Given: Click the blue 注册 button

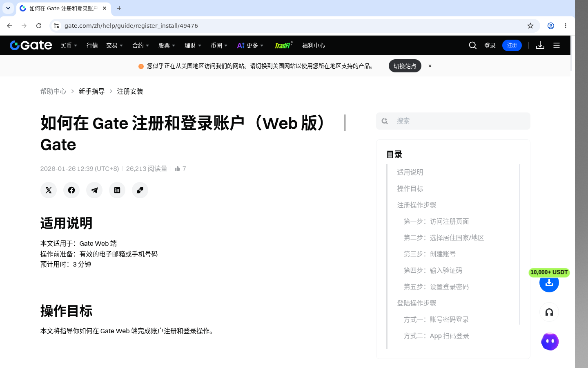Looking at the screenshot, I should tap(512, 45).
